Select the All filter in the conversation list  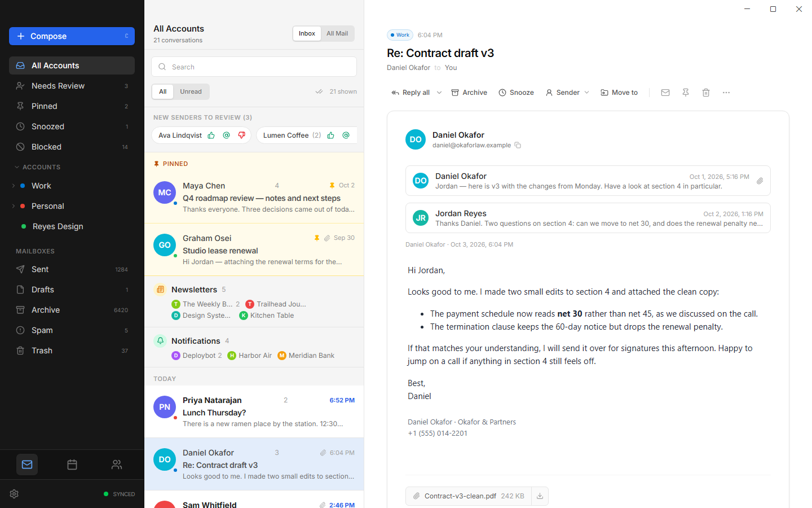163,91
